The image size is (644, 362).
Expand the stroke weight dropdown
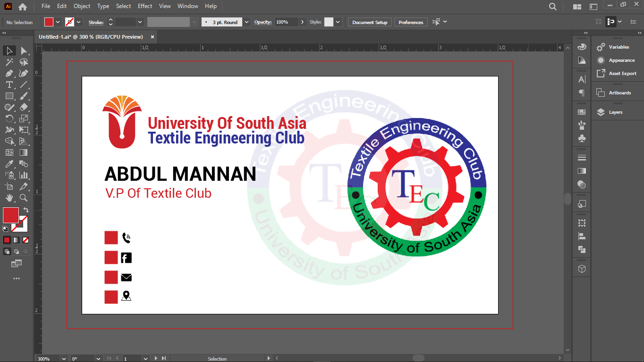point(140,22)
